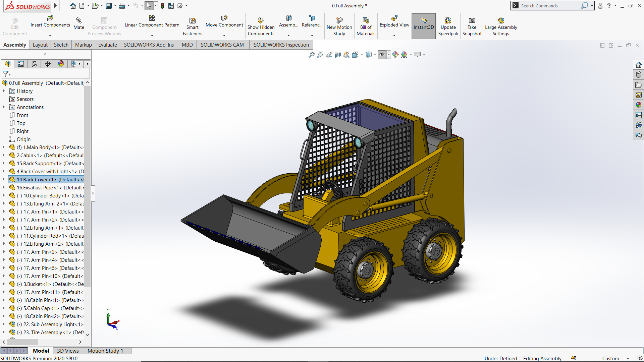Image resolution: width=644 pixels, height=362 pixels.
Task: Open the PropertyManager tab icon
Action: (21, 64)
